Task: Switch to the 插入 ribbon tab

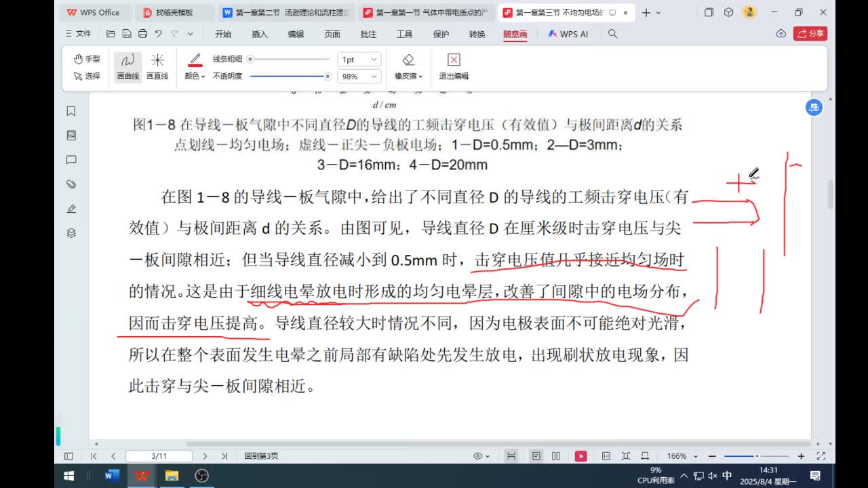Action: click(x=260, y=34)
